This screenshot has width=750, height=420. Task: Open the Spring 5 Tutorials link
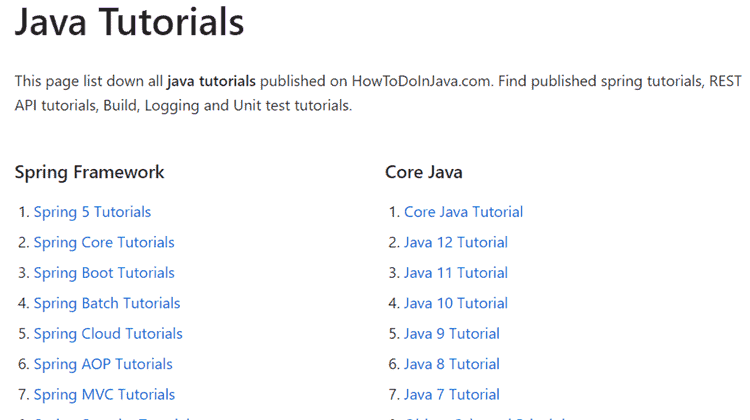[92, 212]
